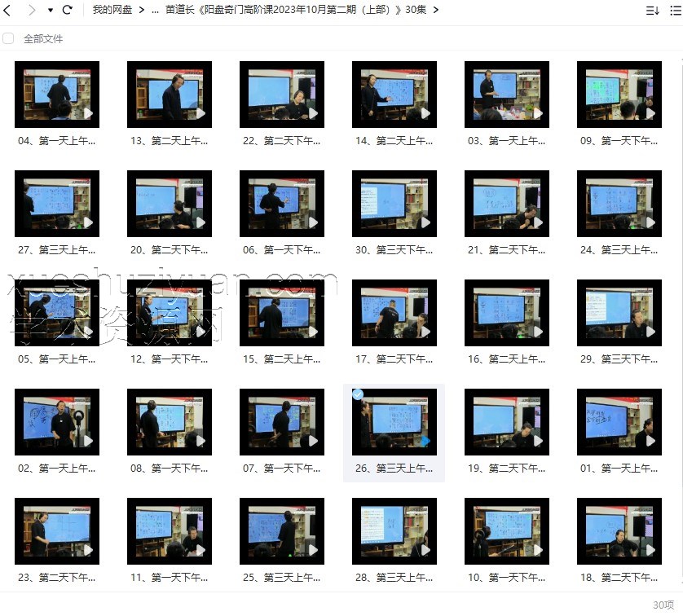
Task: Uncheck the selected video 26 checkmark
Action: pos(358,394)
